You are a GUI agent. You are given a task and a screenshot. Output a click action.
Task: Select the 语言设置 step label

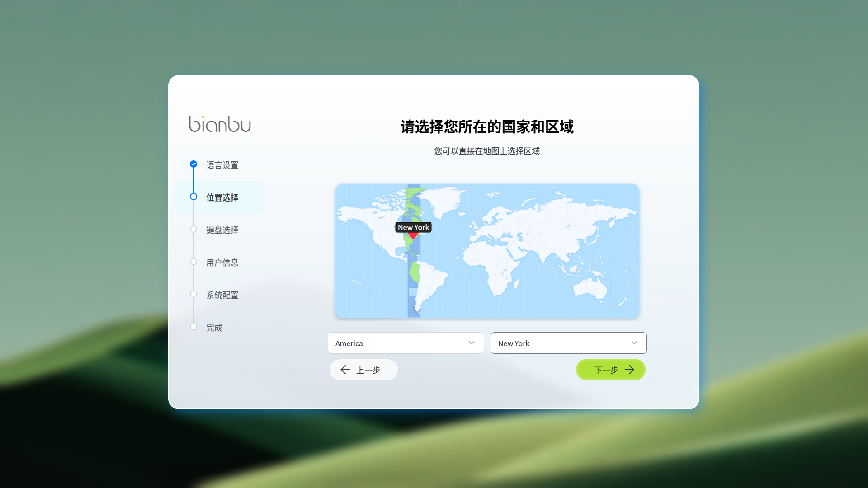pyautogui.click(x=222, y=165)
